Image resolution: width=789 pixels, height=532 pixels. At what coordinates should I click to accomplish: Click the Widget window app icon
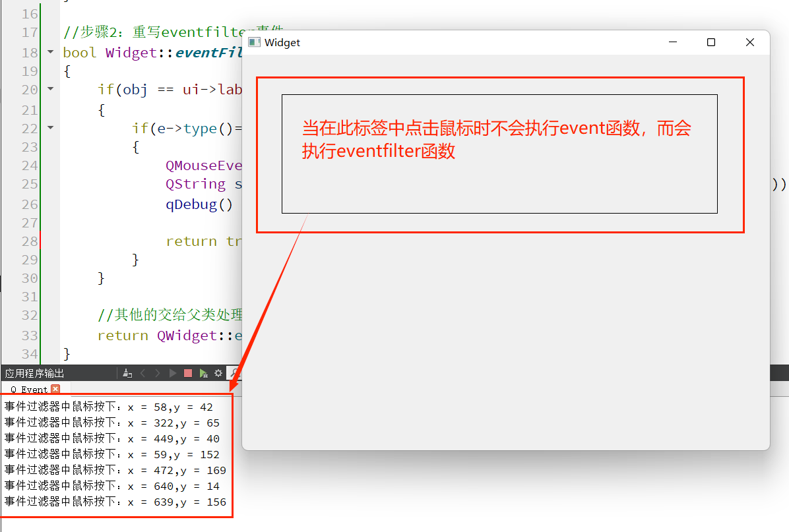tap(255, 42)
